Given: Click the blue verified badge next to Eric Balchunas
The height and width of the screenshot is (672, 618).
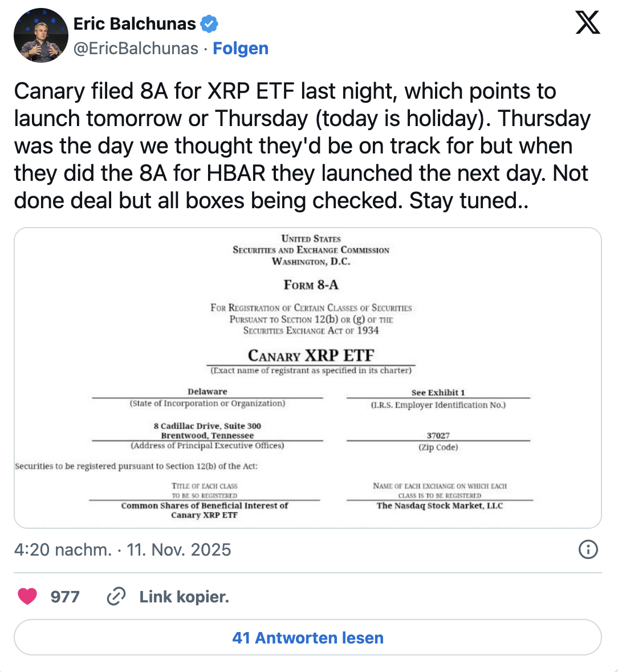Looking at the screenshot, I should tap(209, 23).
